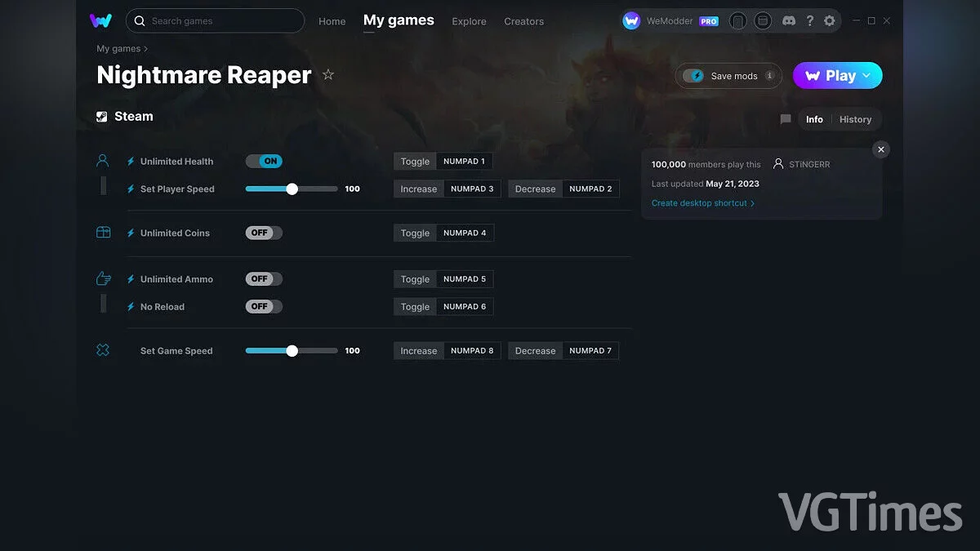Click the info icon on Save mods

pos(768,76)
